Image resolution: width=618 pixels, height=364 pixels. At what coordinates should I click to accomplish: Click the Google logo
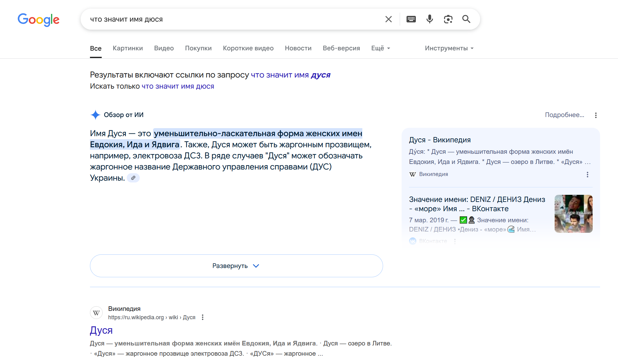pyautogui.click(x=39, y=20)
